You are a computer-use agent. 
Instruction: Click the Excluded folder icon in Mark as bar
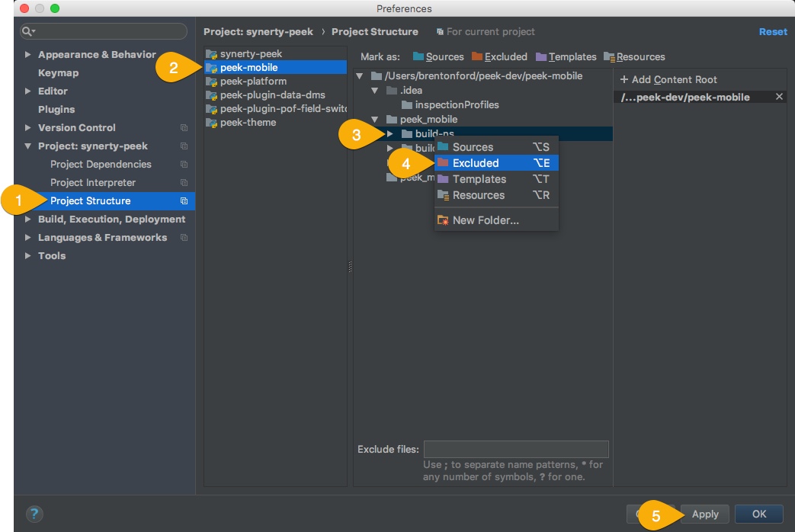coord(476,56)
